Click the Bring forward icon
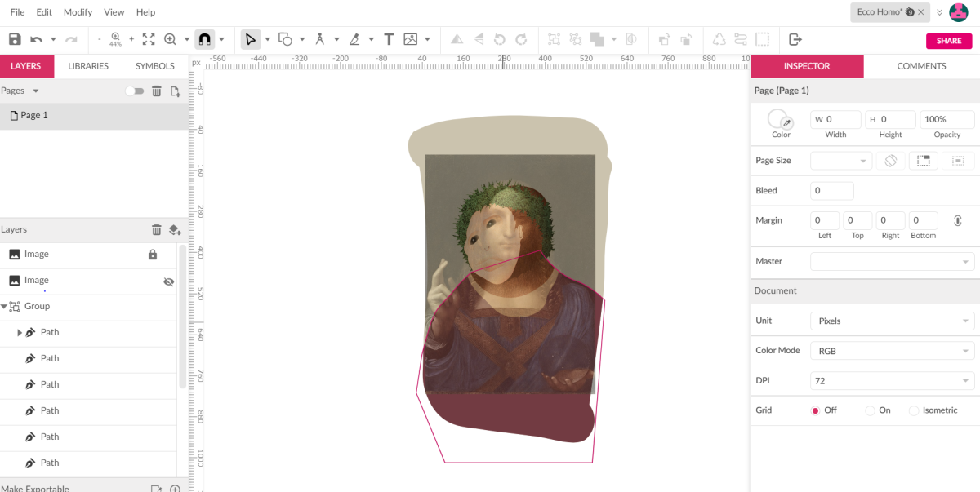 (664, 39)
